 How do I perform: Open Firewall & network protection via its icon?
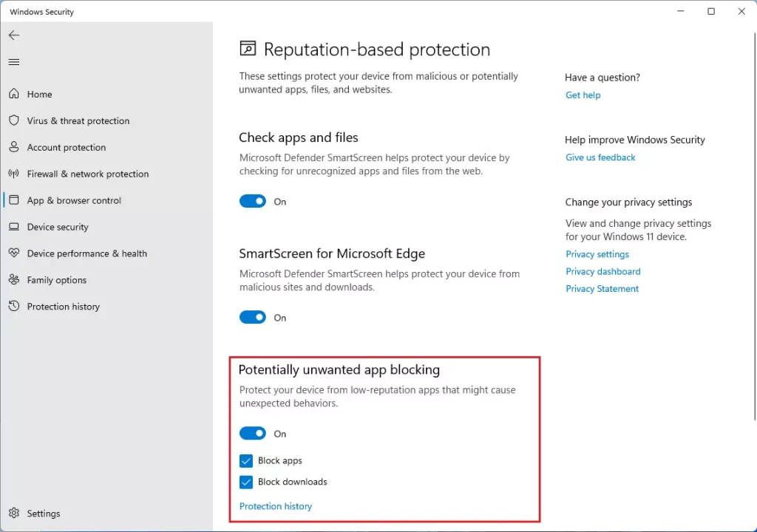click(15, 174)
